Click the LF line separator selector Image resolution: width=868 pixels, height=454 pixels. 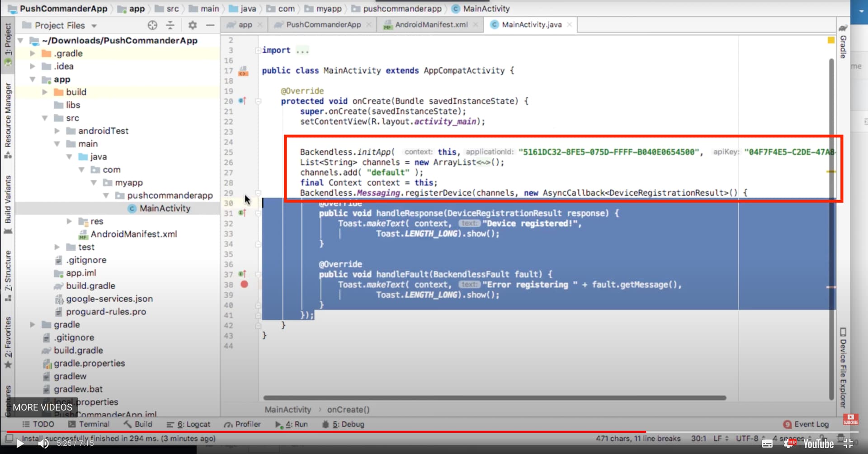click(721, 438)
